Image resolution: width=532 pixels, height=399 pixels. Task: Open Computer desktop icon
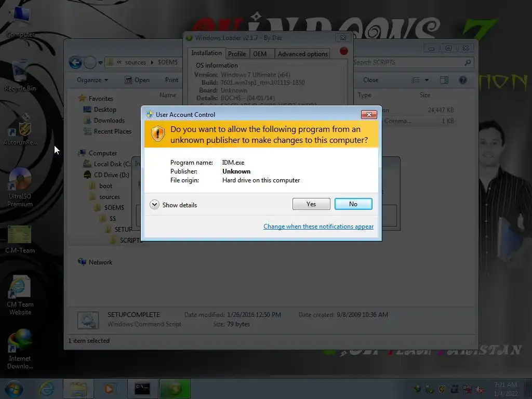click(20, 22)
